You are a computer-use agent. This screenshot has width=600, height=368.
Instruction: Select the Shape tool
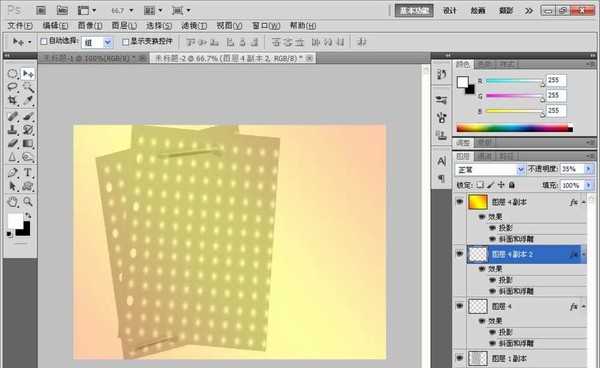pyautogui.click(x=28, y=186)
